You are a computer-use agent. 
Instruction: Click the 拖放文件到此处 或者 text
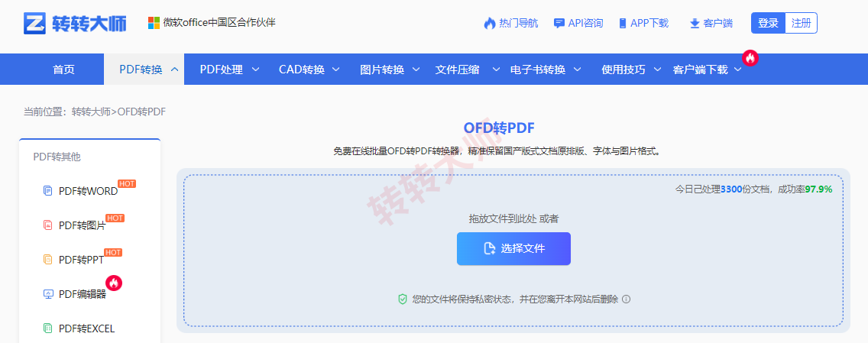pyautogui.click(x=513, y=218)
